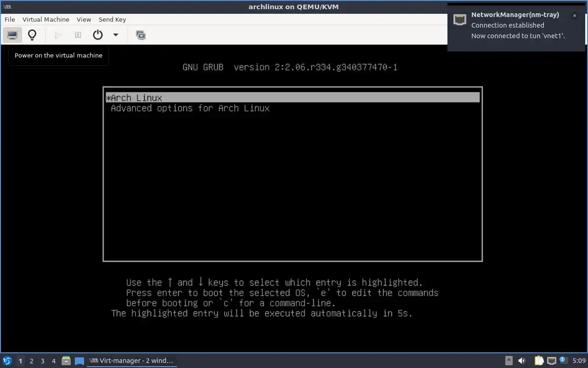Click 'Connection established' notification text
The image size is (588, 368).
click(x=508, y=25)
